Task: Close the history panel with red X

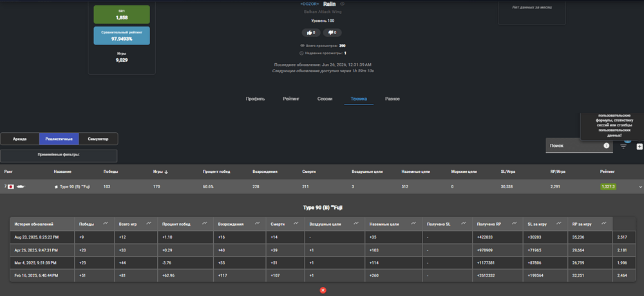Action: coord(323,290)
